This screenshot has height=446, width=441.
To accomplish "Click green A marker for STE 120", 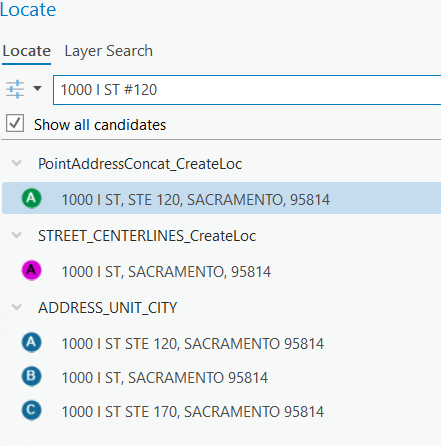I will coord(31,198).
